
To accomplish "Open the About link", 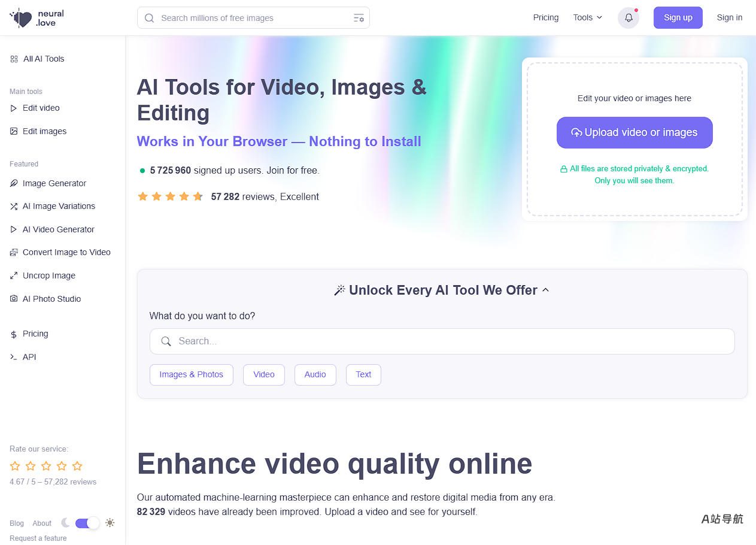I will coord(42,523).
